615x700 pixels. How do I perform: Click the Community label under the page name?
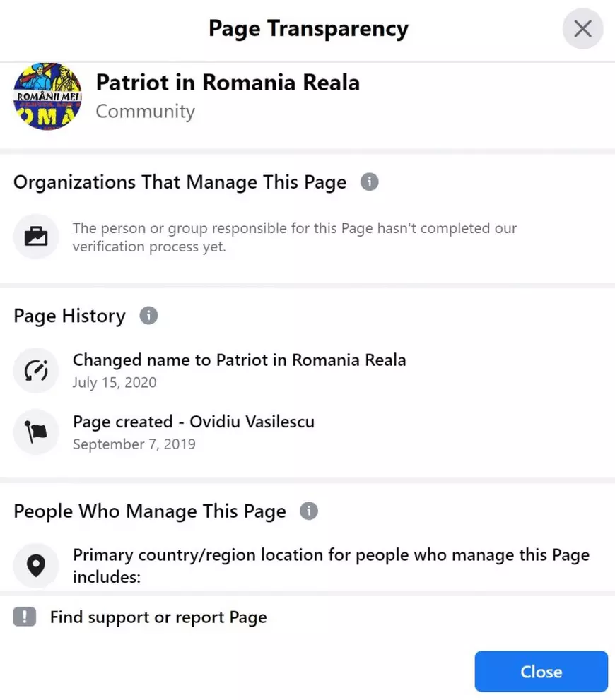[x=145, y=111]
